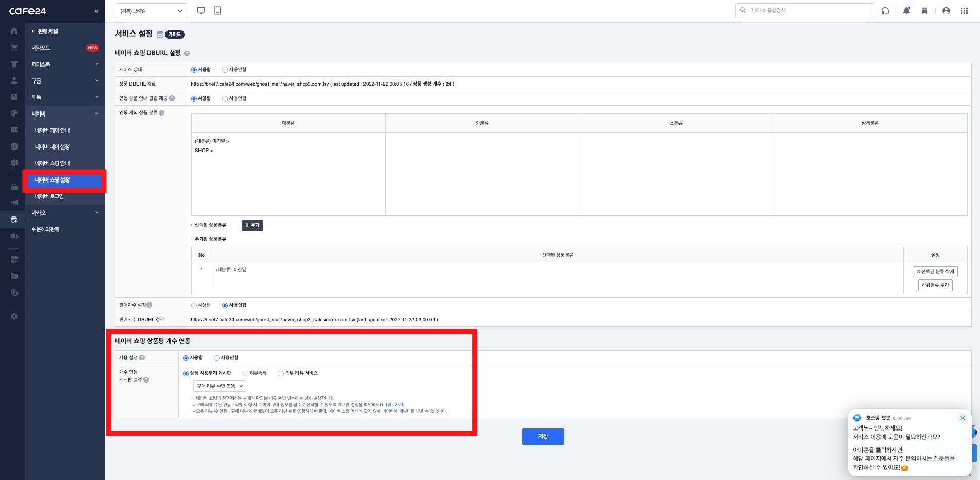Open the notifications bell icon

point(906,11)
